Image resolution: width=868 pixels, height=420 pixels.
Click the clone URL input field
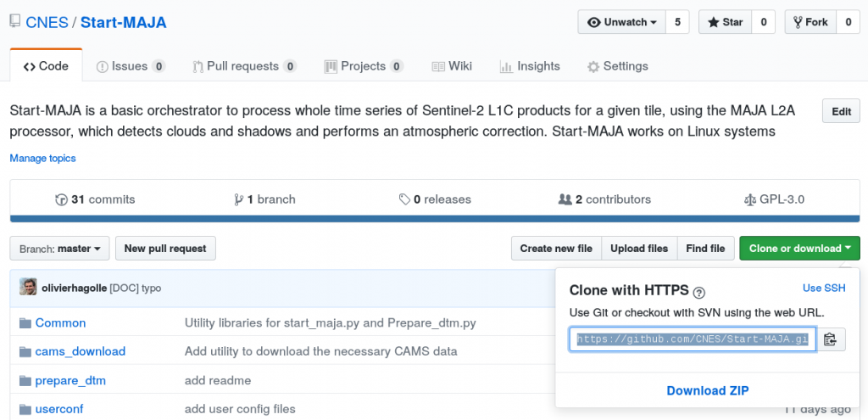click(693, 339)
